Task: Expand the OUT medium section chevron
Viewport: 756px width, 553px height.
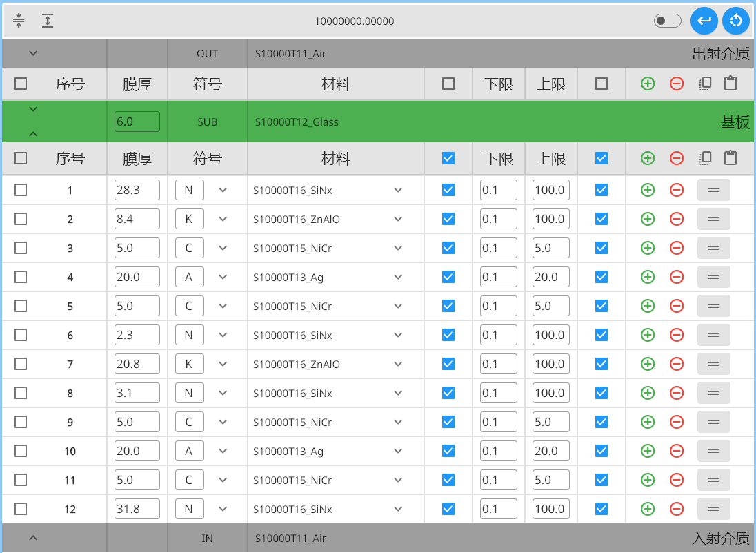Action: tap(33, 53)
